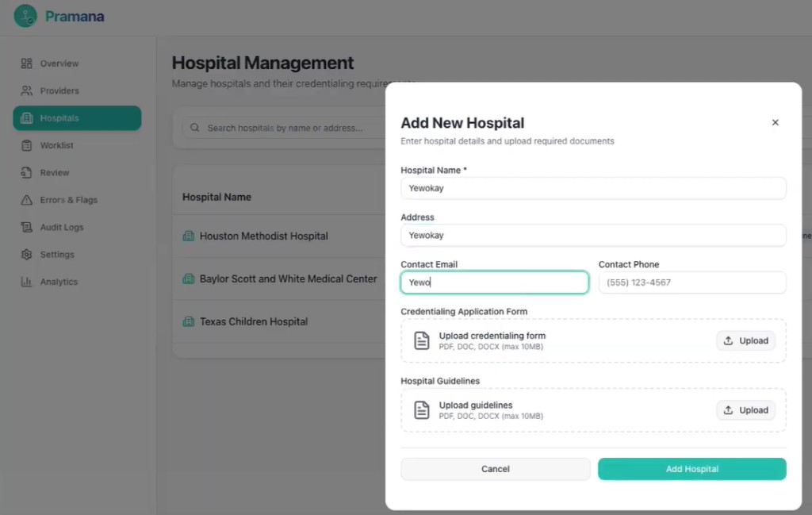Click the search magnifier in hospital search bar
Image resolution: width=812 pixels, height=515 pixels.
pos(193,127)
